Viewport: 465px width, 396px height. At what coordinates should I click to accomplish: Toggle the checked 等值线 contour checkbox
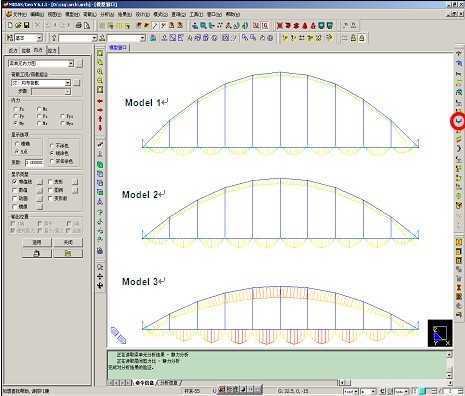tap(14, 182)
